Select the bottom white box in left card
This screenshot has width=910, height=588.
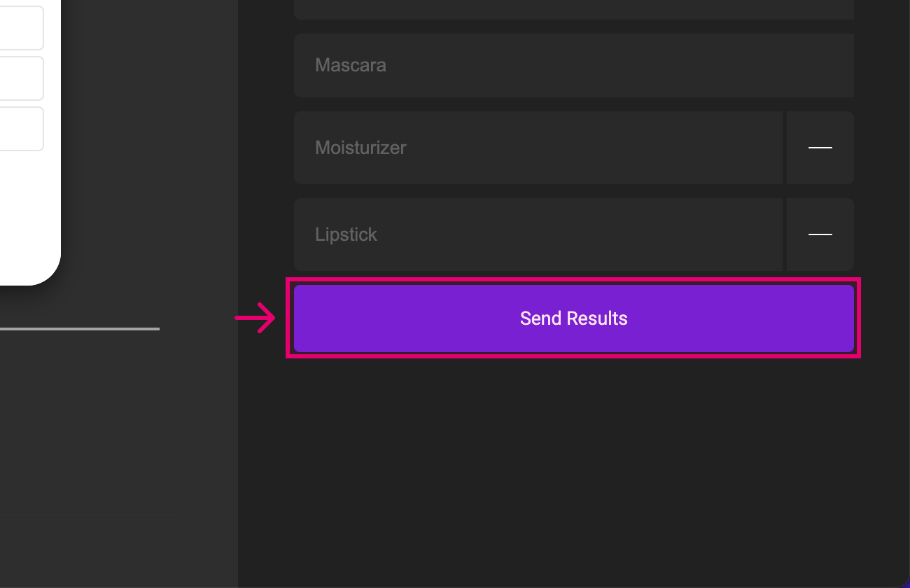pos(21,129)
